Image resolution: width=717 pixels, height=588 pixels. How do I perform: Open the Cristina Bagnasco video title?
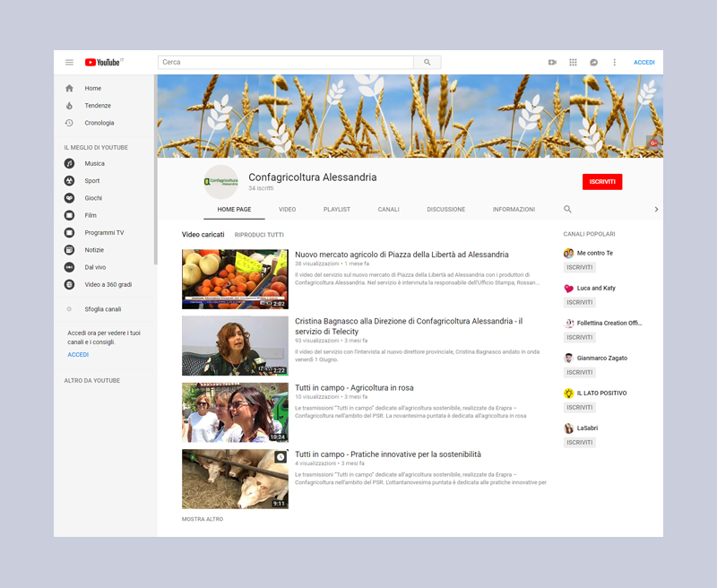[409, 326]
